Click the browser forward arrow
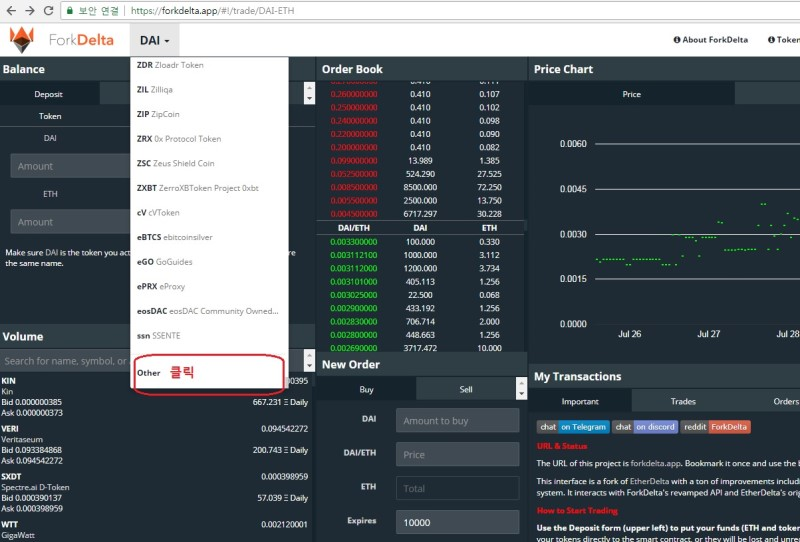Screen dimensions: 800x542 coord(30,10)
